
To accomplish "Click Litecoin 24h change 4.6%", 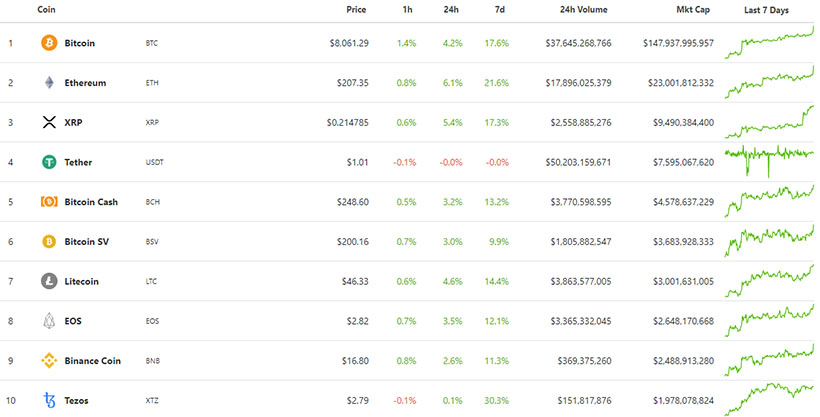I will click(x=453, y=281).
